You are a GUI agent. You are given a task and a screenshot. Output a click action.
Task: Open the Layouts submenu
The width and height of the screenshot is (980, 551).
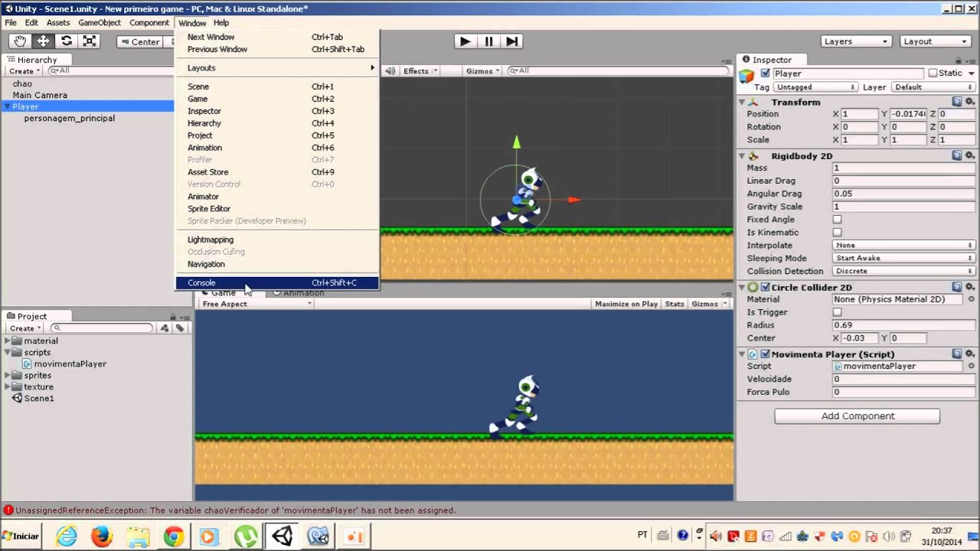(x=277, y=68)
